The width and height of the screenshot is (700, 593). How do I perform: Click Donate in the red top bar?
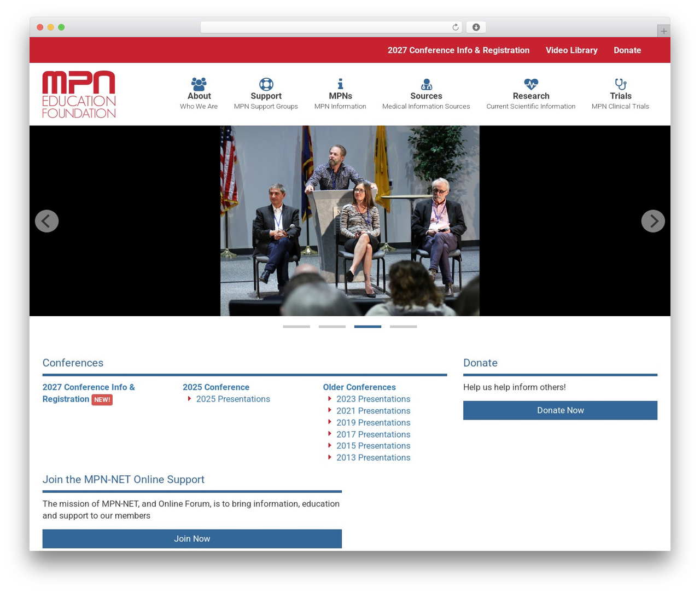tap(627, 50)
